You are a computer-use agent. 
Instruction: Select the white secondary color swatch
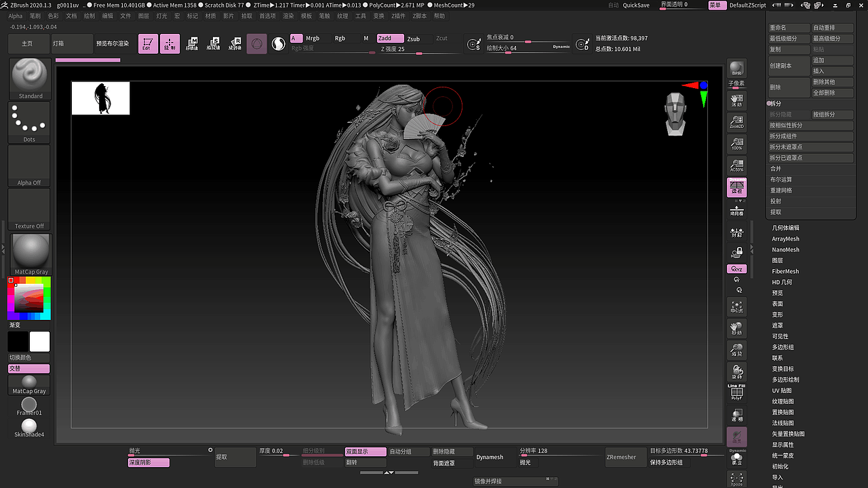coord(39,342)
